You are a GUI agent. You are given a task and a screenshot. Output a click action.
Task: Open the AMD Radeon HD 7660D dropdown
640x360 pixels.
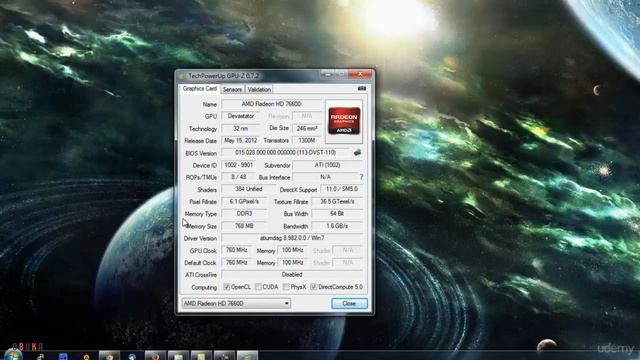coord(236,303)
